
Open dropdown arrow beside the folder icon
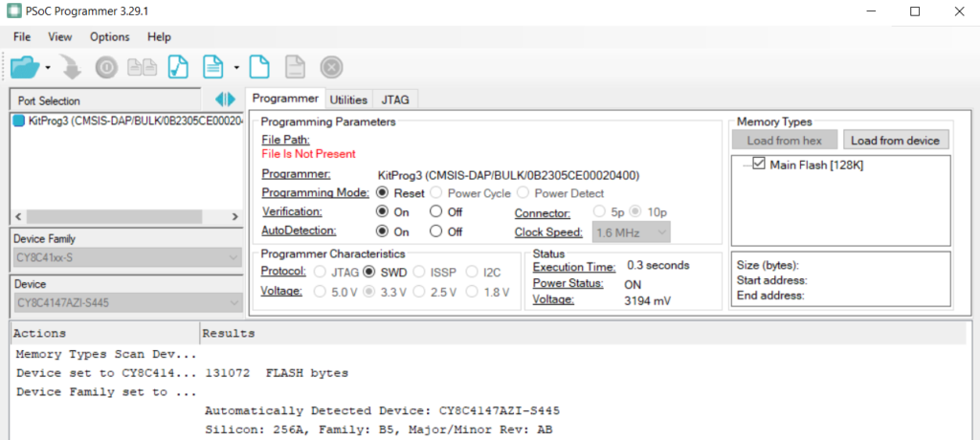(x=48, y=67)
